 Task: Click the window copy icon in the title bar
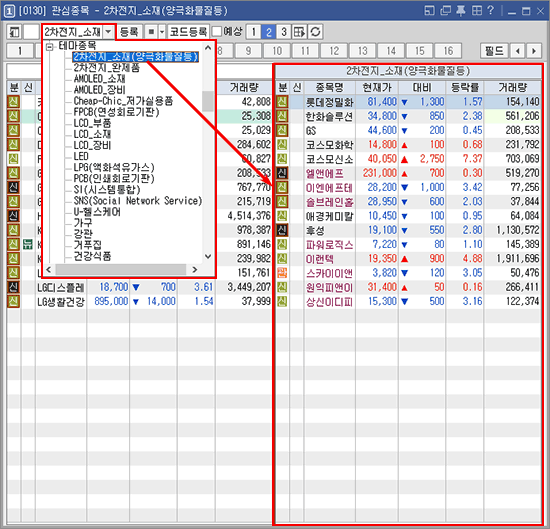click(x=445, y=11)
